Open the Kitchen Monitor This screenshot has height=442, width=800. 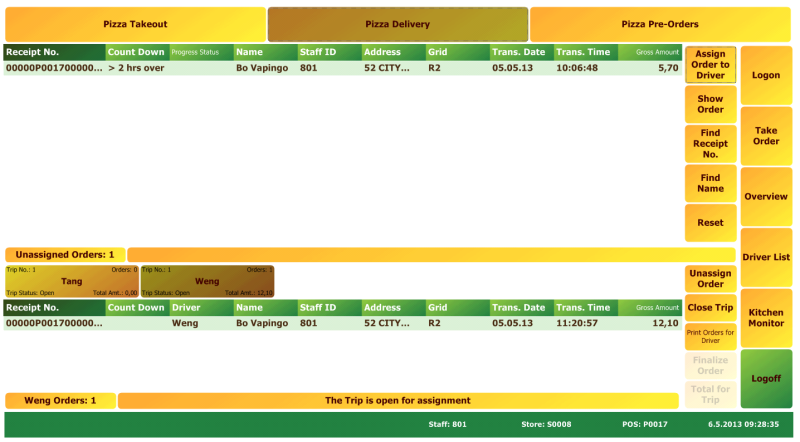point(766,318)
